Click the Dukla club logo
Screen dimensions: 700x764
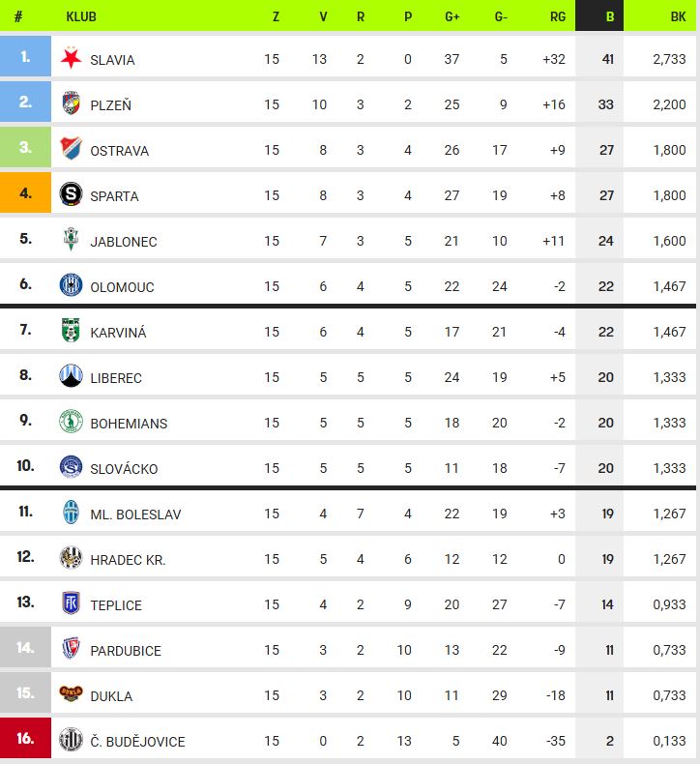[71, 693]
